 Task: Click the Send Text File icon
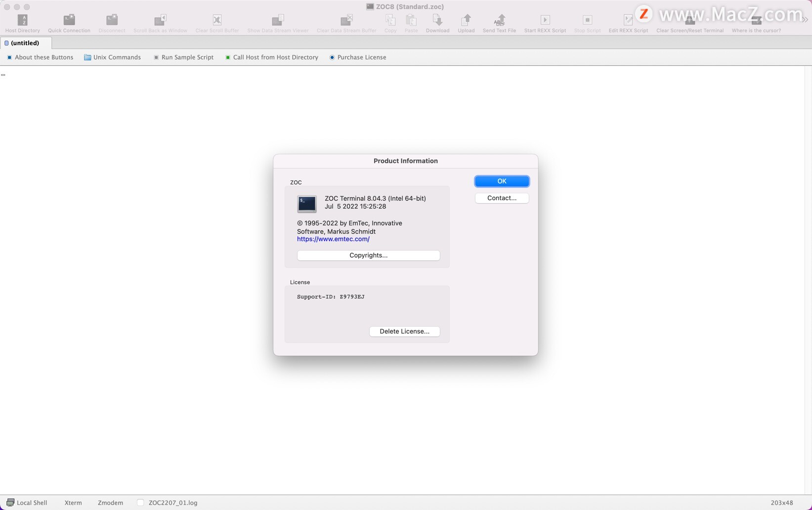point(499,20)
